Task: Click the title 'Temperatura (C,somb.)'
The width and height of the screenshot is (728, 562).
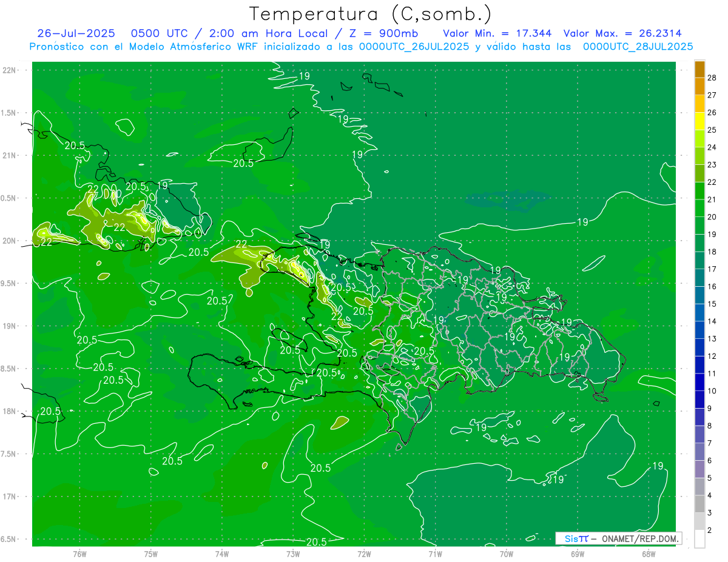Action: [370, 15]
